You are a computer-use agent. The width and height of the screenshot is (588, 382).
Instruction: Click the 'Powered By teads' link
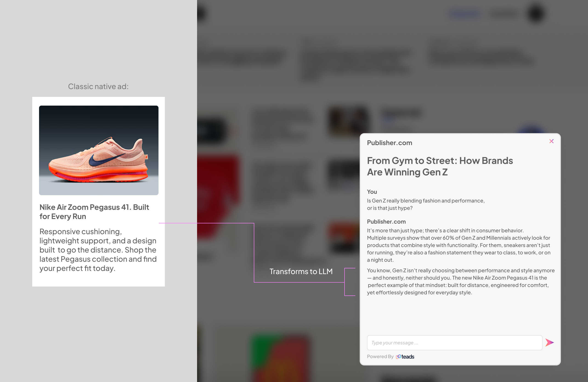pos(390,357)
